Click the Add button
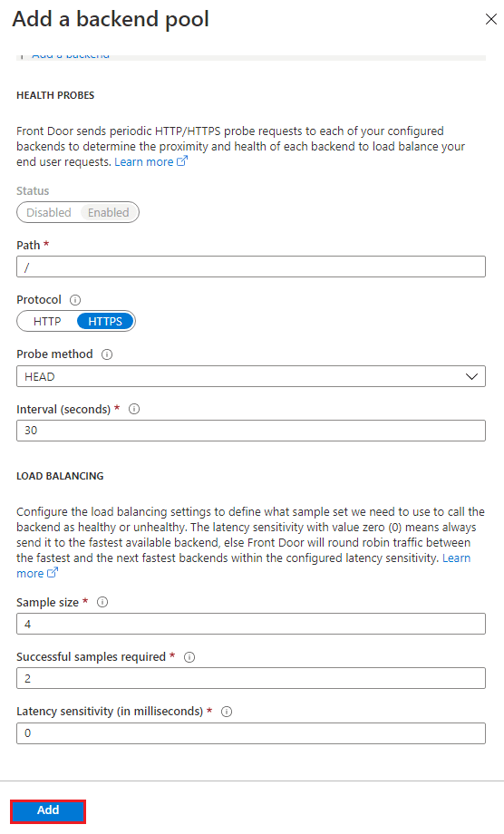 pos(48,810)
